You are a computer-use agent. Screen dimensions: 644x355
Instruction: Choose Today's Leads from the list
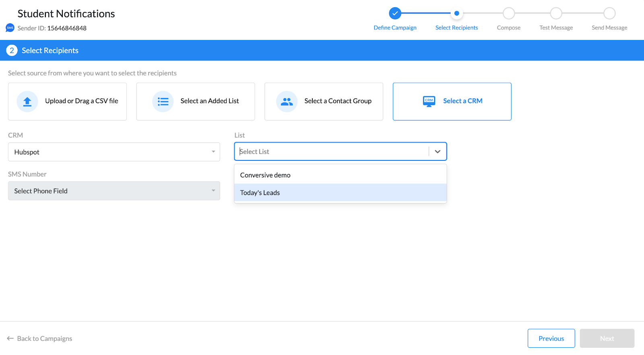coord(341,193)
